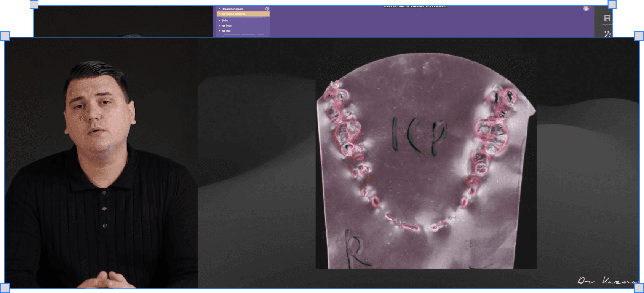Image resolution: width=644 pixels, height=293 pixels.
Task: Open the magic wand wizard tool
Action: (x=607, y=34)
